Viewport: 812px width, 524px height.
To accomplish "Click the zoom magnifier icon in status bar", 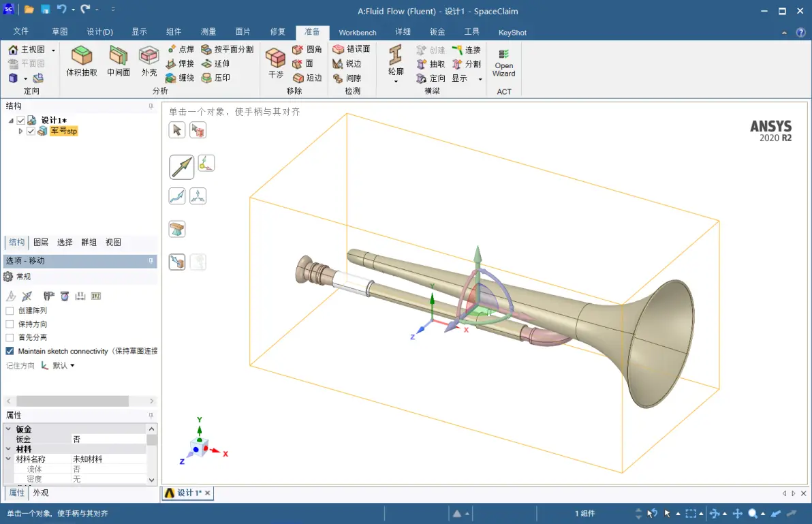I will 753,513.
